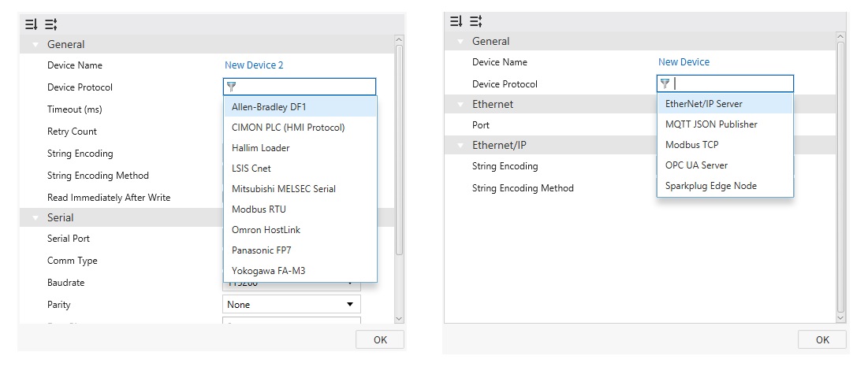Collapse the Ethernet/IP section in right window
Viewport: 868px width, 378px height.
click(x=460, y=146)
